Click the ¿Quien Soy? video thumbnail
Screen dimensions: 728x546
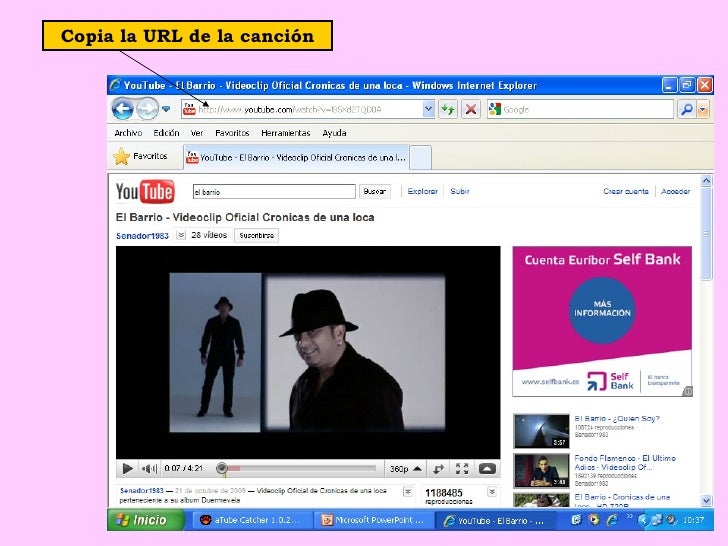[541, 431]
